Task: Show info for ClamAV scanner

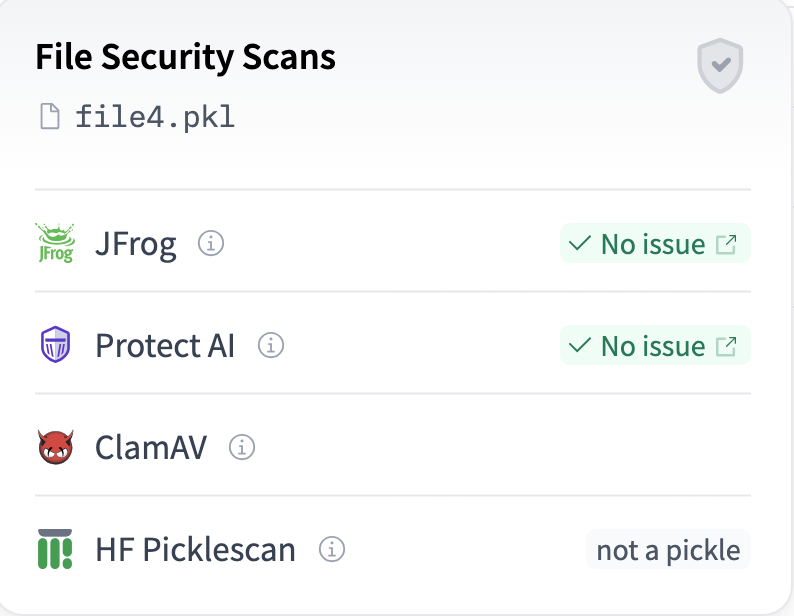Action: (x=242, y=447)
